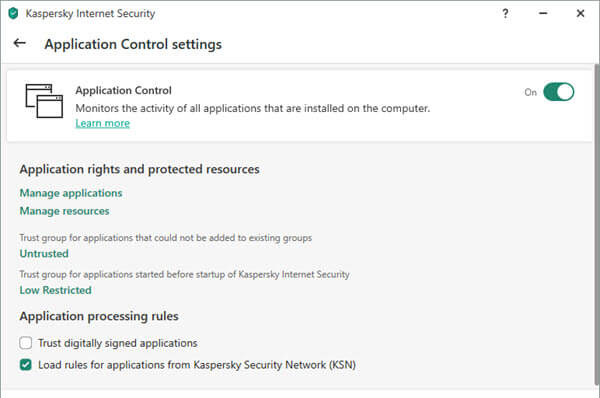Change the Low Restricted trust group setting
This screenshot has height=398, width=600.
55,290
